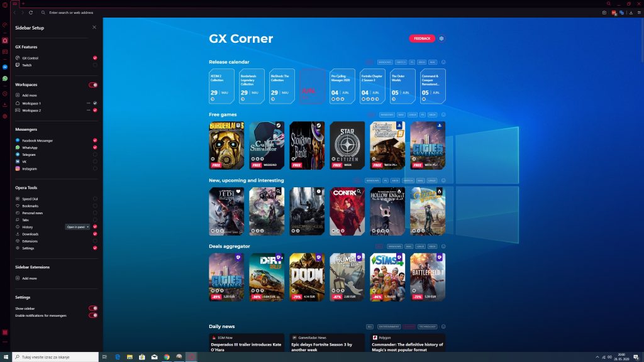Filter Free games by Linux
The height and width of the screenshot is (362, 644).
[x=413, y=115]
